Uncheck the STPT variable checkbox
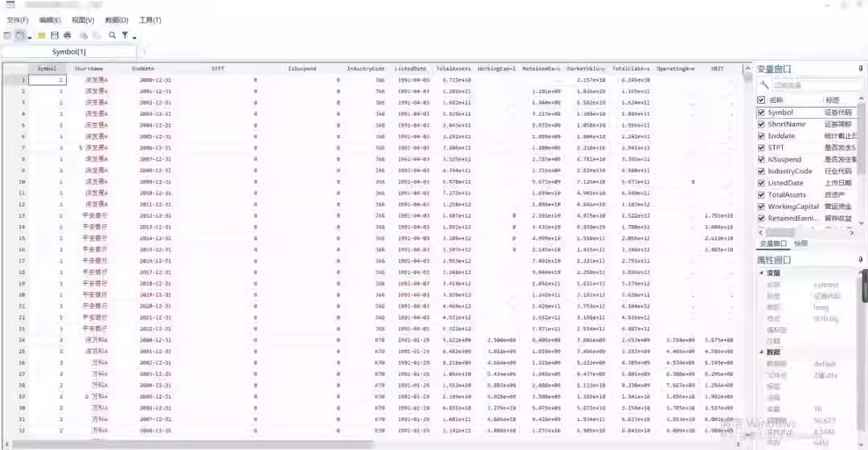868x450 pixels. [x=760, y=148]
